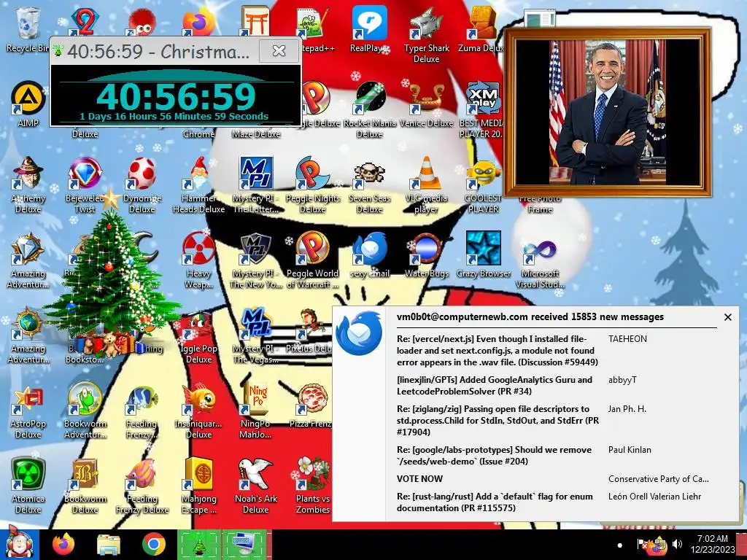Click the Santa Start button
The image size is (747, 560).
pyautogui.click(x=18, y=544)
